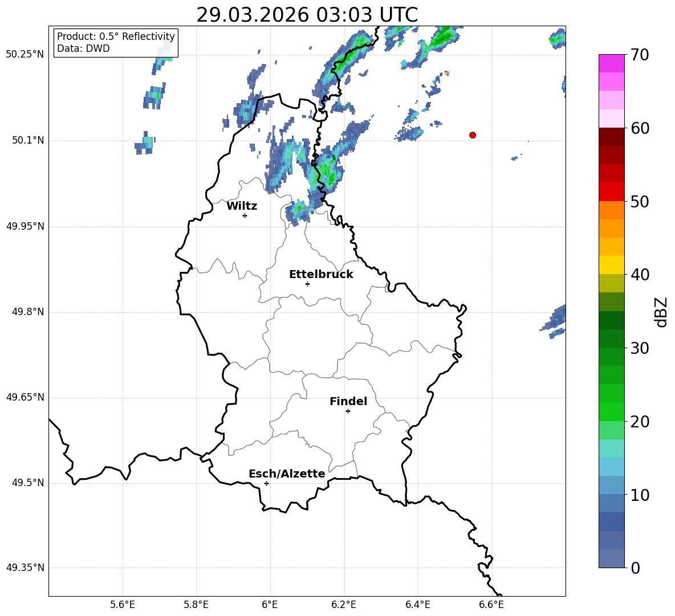Click the yellow 40 dBZ colorbar segment
The height and width of the screenshot is (616, 675).
[x=611, y=265]
